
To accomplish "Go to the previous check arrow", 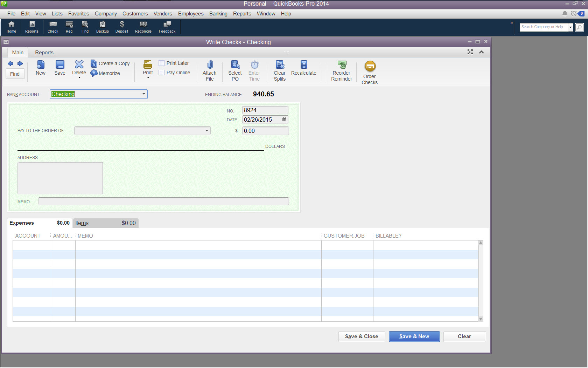I will (10, 63).
